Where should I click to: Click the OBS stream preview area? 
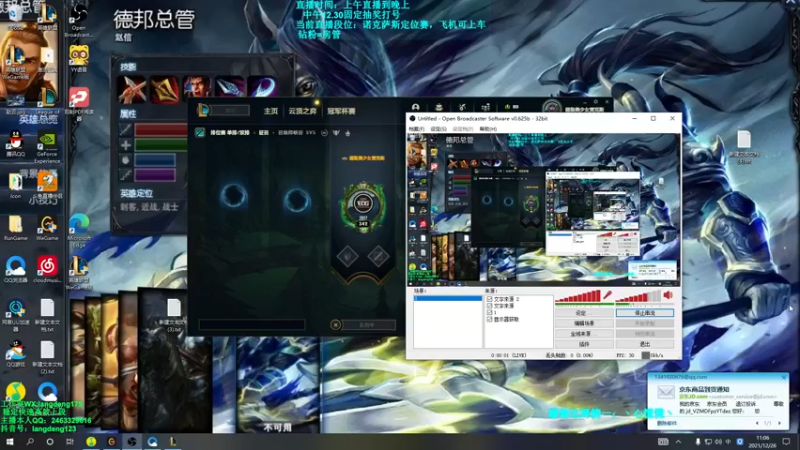tap(544, 210)
